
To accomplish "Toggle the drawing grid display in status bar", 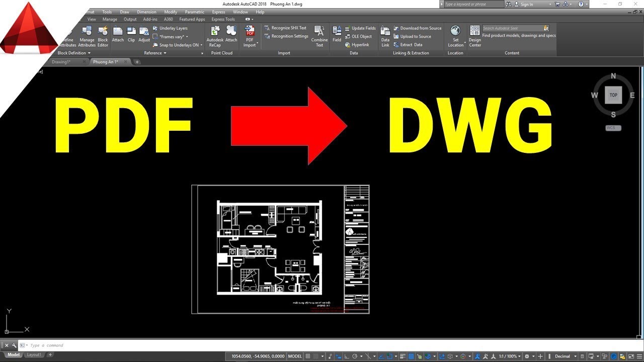I will coord(308,356).
